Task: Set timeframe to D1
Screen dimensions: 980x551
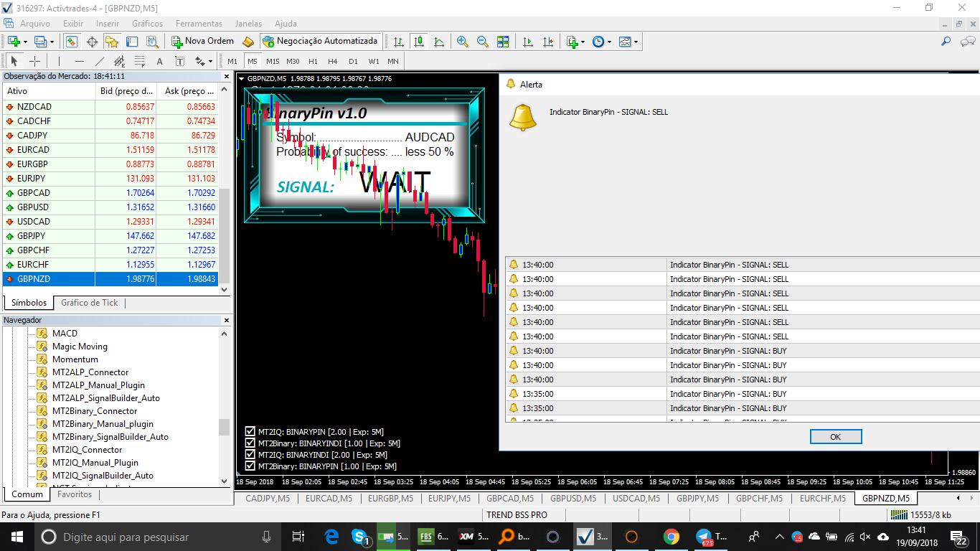Action: coord(353,61)
